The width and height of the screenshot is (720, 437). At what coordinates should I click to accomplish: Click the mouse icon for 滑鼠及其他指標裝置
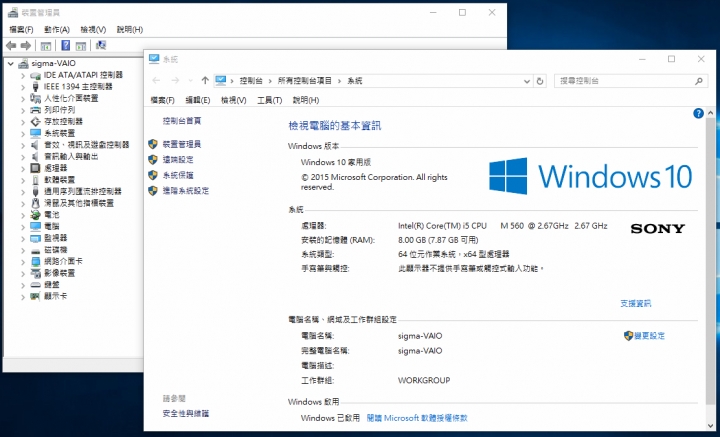coord(35,203)
